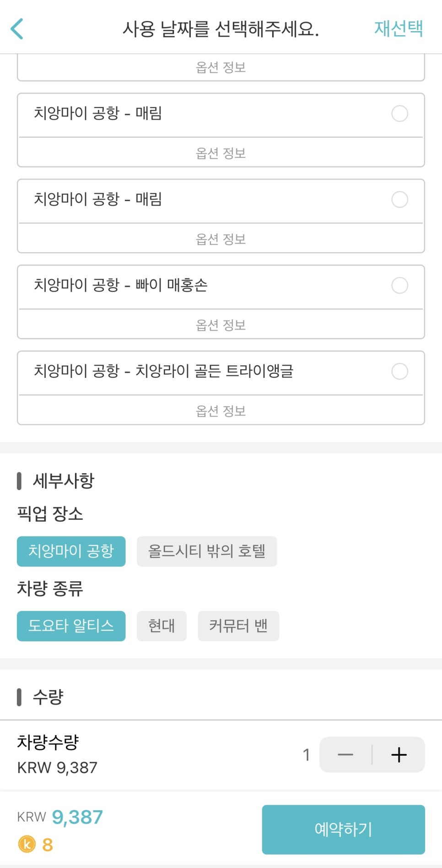Image resolution: width=442 pixels, height=868 pixels.
Task: Select 치앙라이 골든 트라이앵글 radio button
Action: 399,371
